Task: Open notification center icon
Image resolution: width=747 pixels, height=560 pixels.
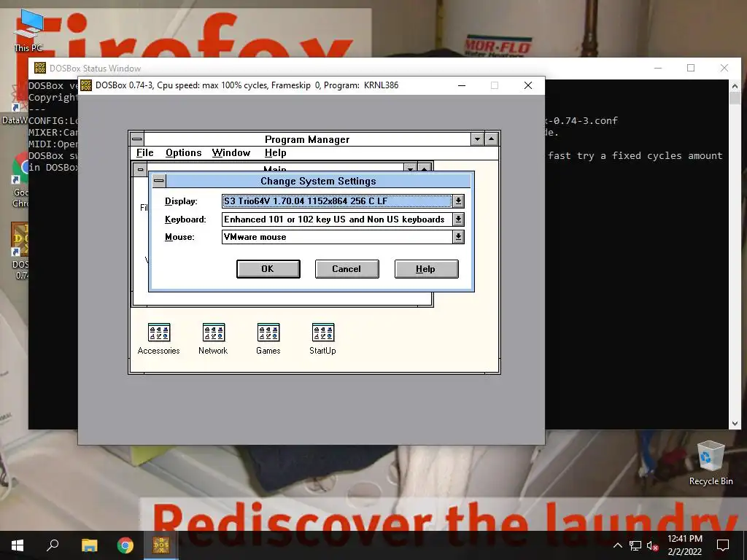Action: 723,545
